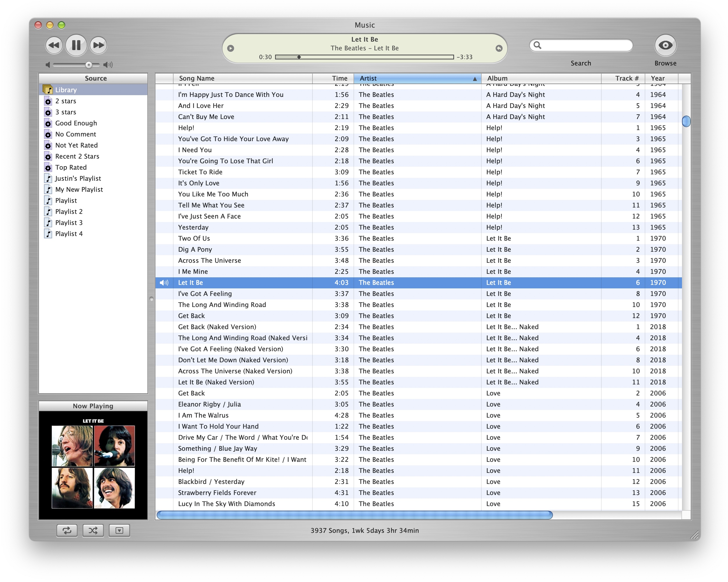Click the max volume speaker icon
Screen dimensions: 728x582
click(x=108, y=64)
